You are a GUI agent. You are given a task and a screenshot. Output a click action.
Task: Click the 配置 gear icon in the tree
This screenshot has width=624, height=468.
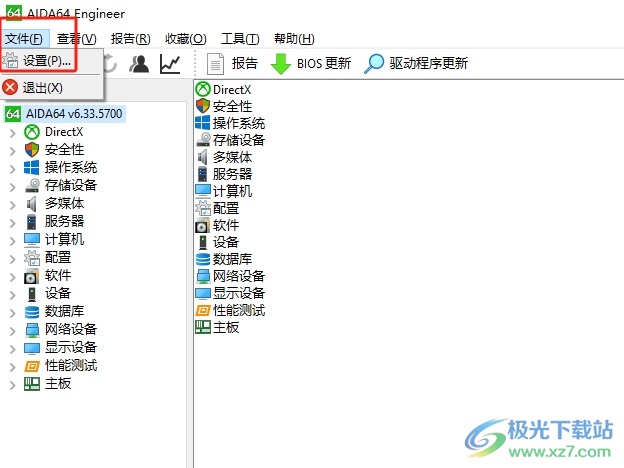(x=32, y=258)
